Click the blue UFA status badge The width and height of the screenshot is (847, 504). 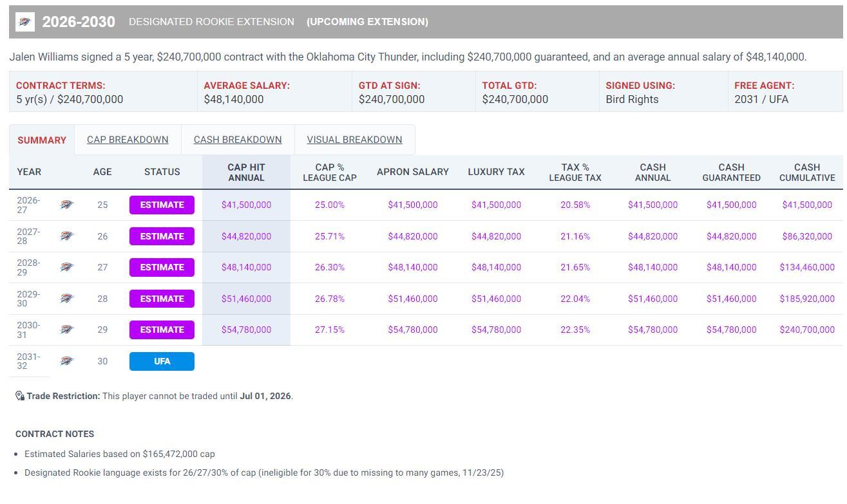pos(162,361)
